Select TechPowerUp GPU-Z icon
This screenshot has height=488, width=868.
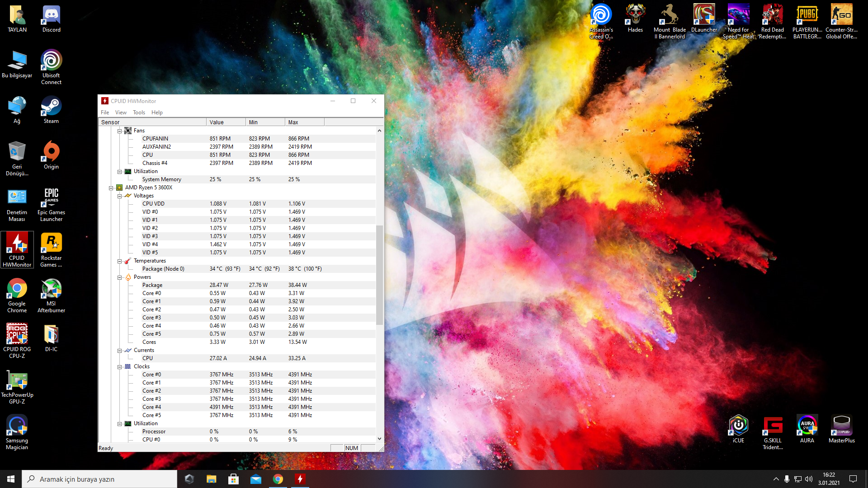point(17,387)
